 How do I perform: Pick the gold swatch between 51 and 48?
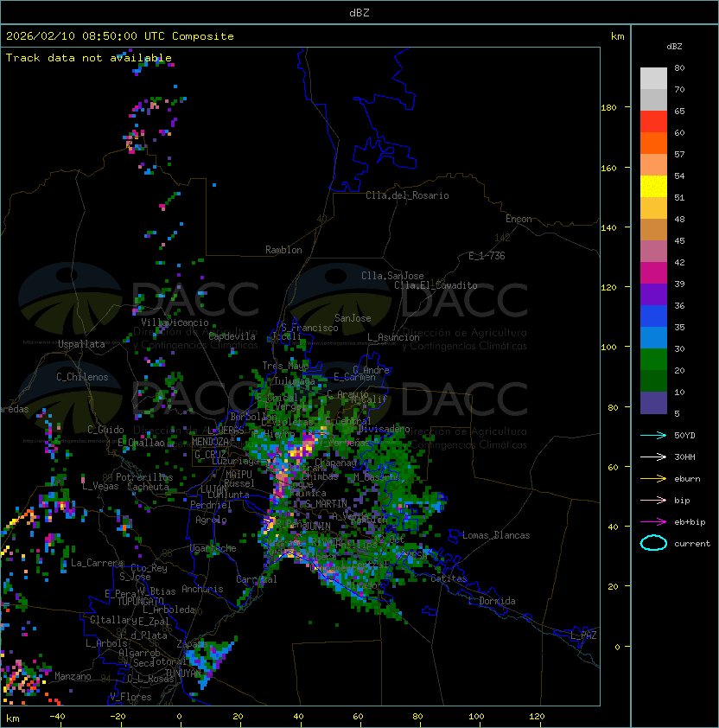(x=653, y=208)
